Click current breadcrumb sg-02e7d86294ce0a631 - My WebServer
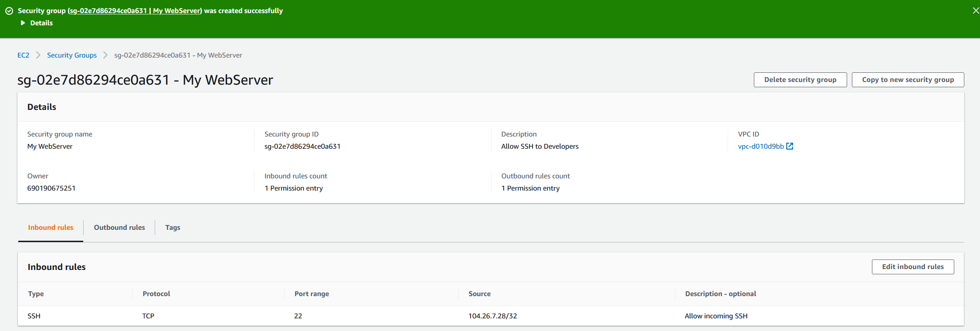980x331 pixels. [178, 55]
